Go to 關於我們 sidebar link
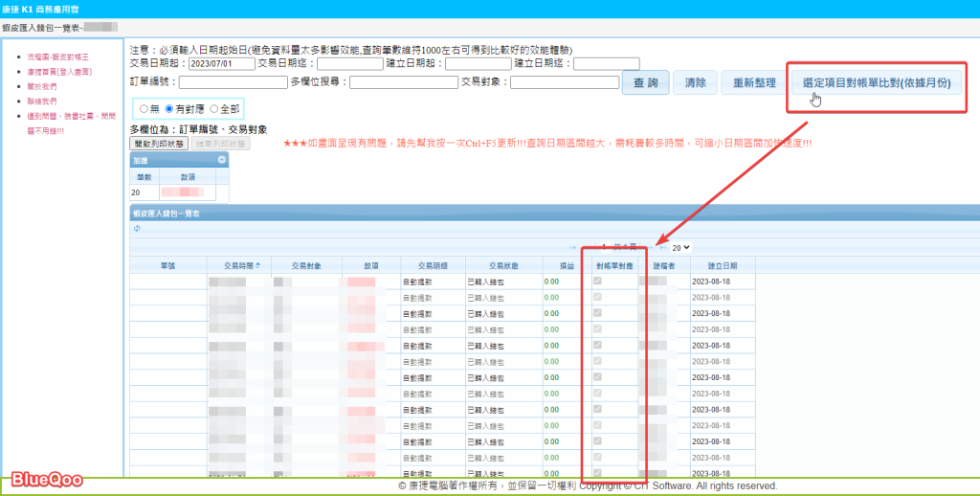980x496 pixels. [42, 86]
